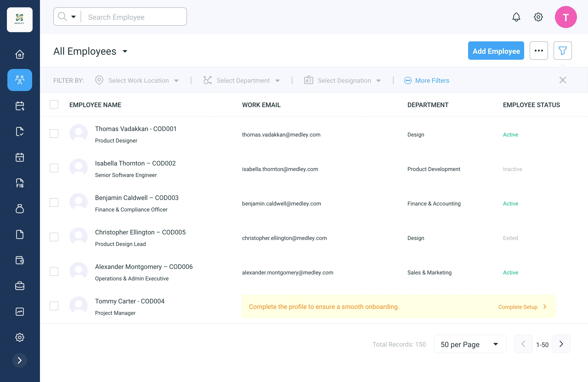588x382 pixels.
Task: Open the Employees section in sidebar
Action: tap(20, 80)
